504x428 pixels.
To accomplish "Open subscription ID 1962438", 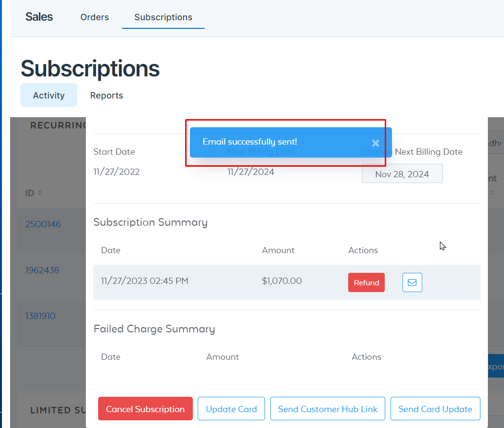I will [x=42, y=270].
